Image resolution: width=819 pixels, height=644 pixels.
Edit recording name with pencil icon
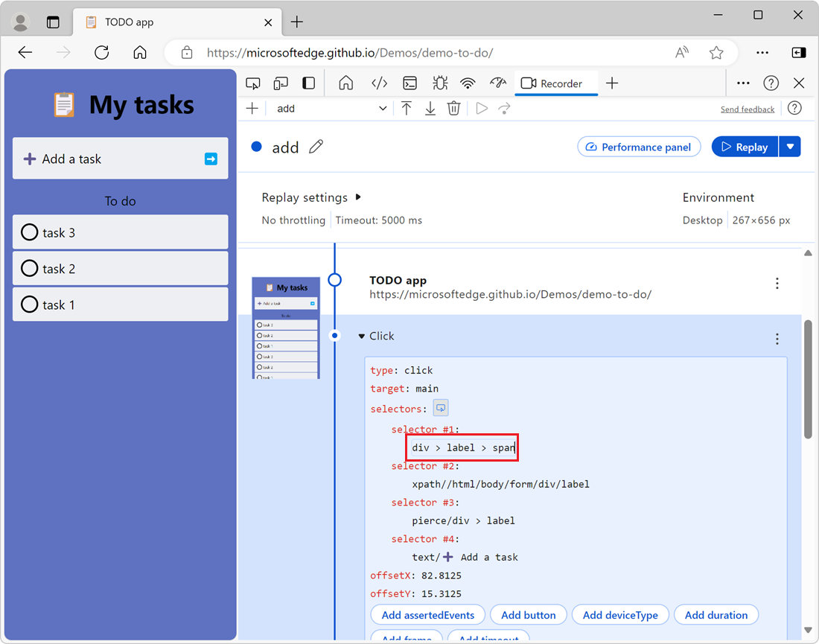pyautogui.click(x=316, y=147)
